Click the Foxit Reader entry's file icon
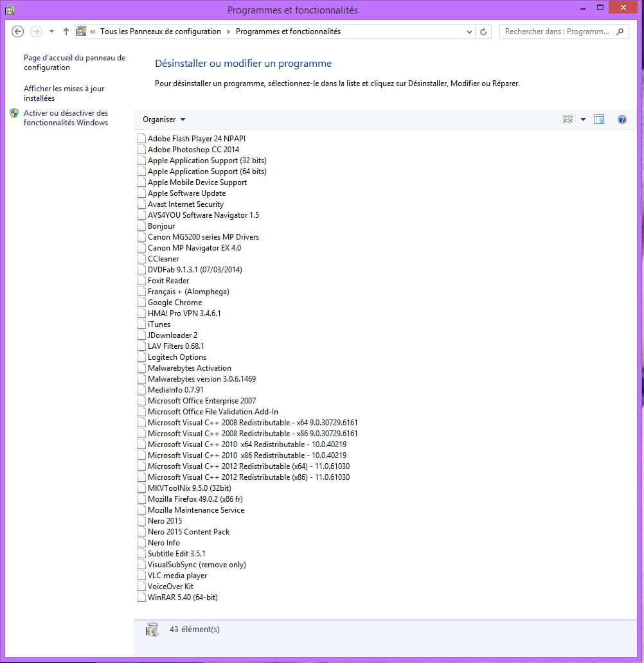644x663 pixels. 142,280
